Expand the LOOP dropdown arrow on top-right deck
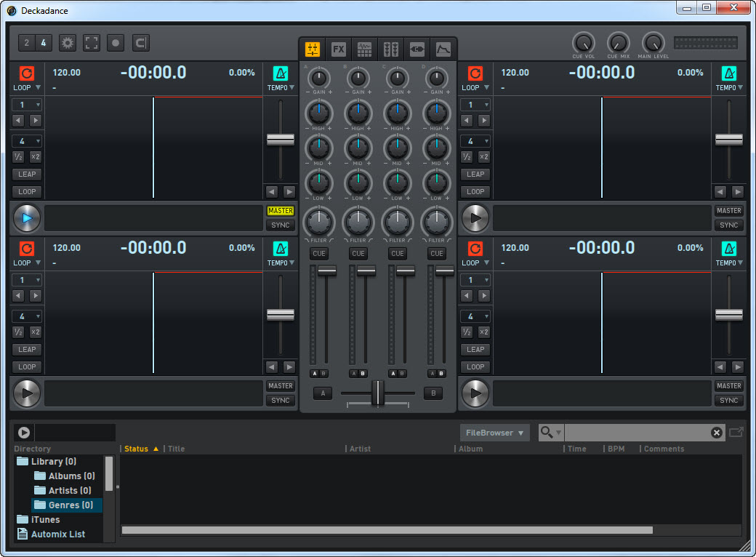Viewport: 756px width, 557px height. (x=486, y=88)
